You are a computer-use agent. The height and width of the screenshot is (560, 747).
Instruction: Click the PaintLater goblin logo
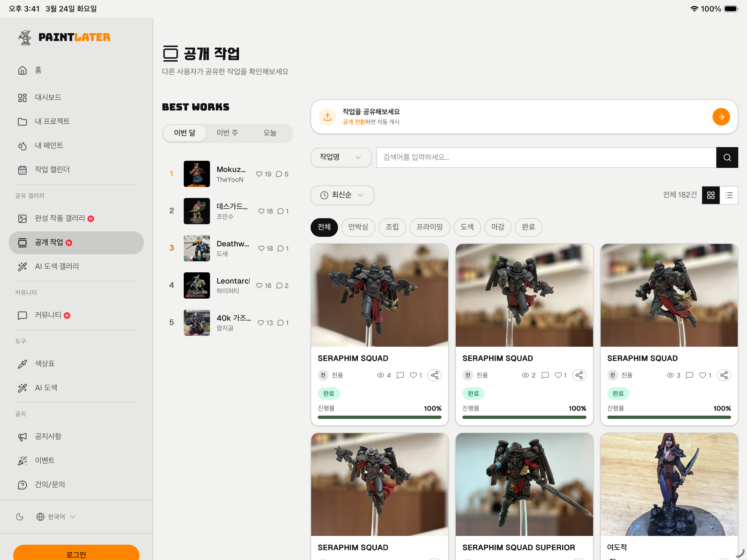pos(25,37)
